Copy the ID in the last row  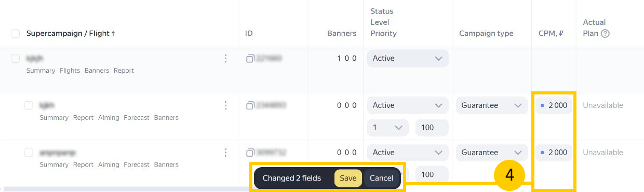250,153
